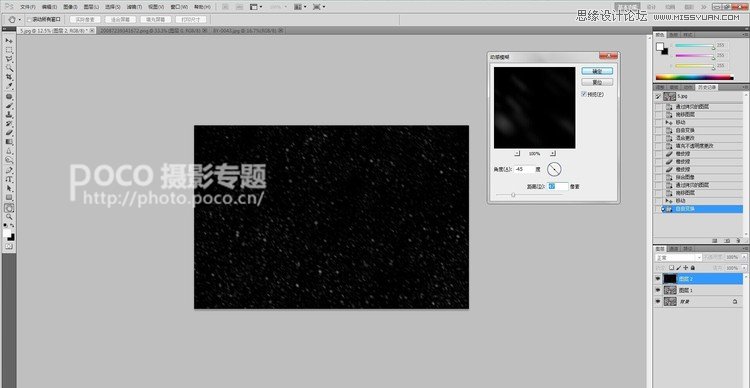Select the Move tool in toolbox
Image resolution: width=750 pixels, height=388 pixels.
9,41
